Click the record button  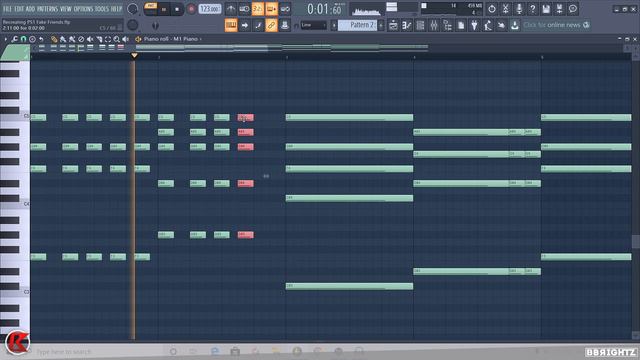point(191,9)
